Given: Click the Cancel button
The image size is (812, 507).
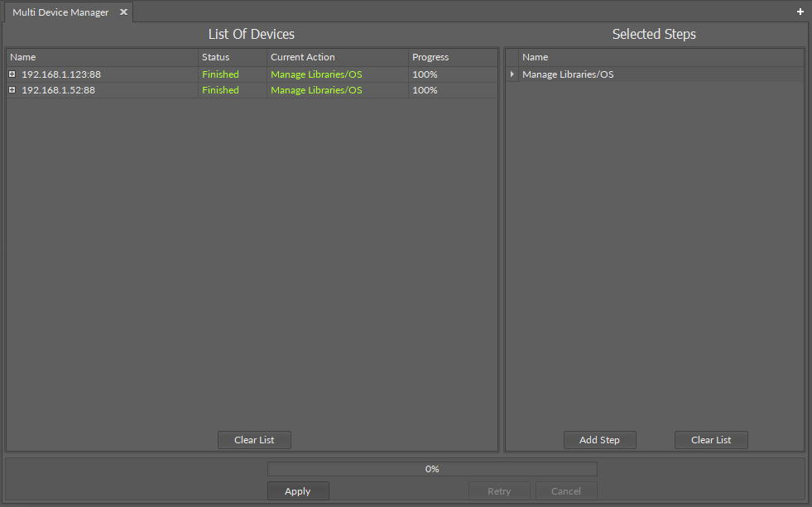Looking at the screenshot, I should click(565, 490).
